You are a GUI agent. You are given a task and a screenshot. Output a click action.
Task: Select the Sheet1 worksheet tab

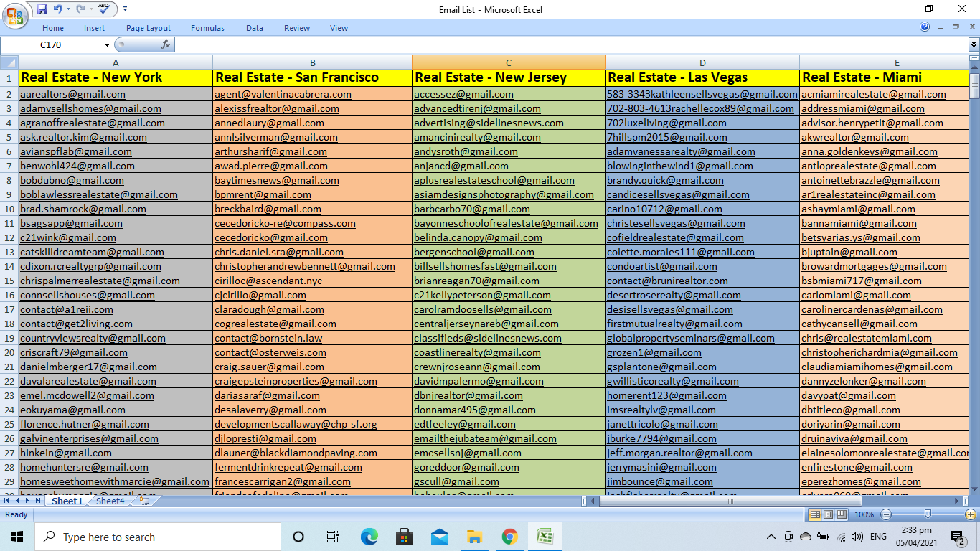click(67, 501)
